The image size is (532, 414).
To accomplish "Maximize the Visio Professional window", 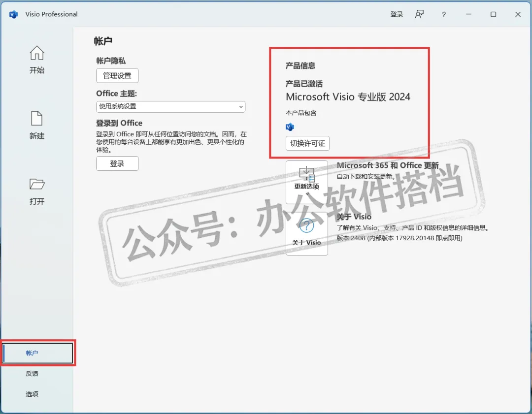I will point(493,14).
